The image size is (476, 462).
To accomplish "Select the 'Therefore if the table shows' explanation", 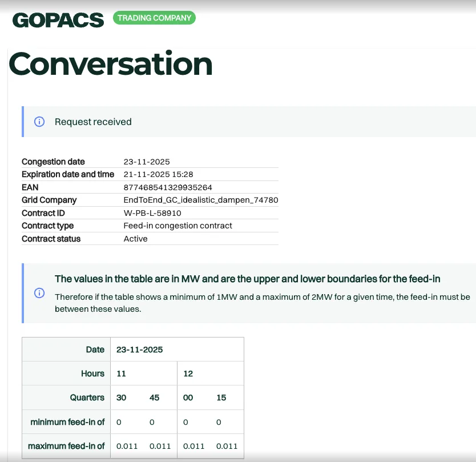I will pyautogui.click(x=263, y=303).
